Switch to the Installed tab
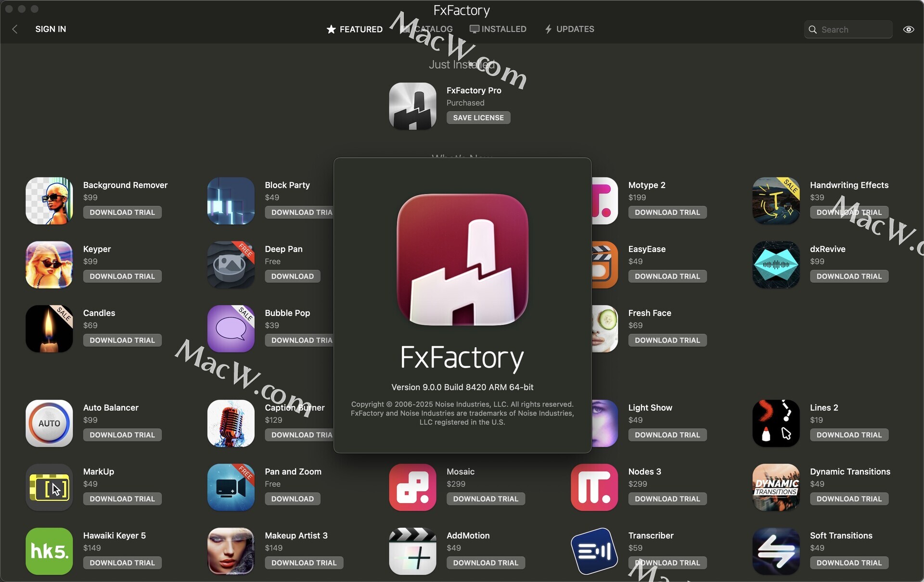This screenshot has height=582, width=924. (498, 29)
